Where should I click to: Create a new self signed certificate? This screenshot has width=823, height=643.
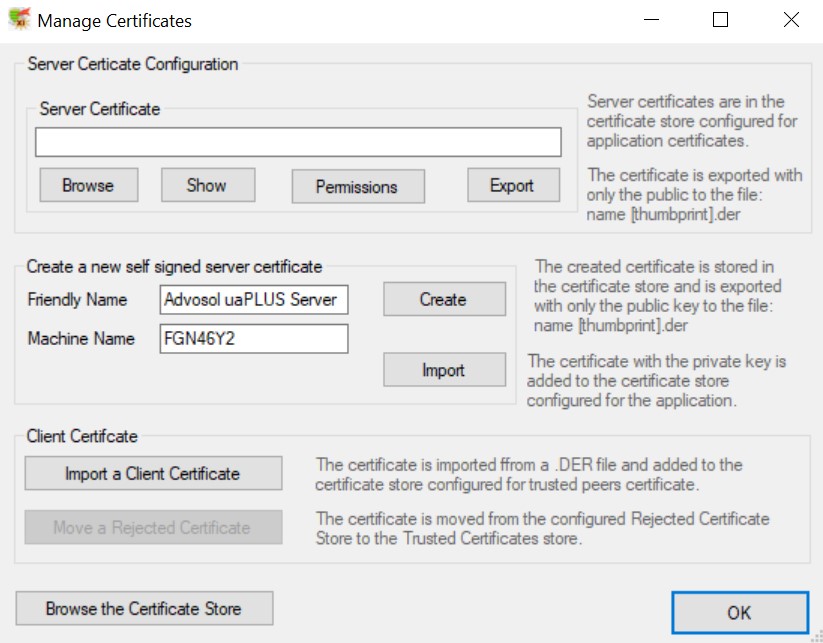tap(443, 299)
